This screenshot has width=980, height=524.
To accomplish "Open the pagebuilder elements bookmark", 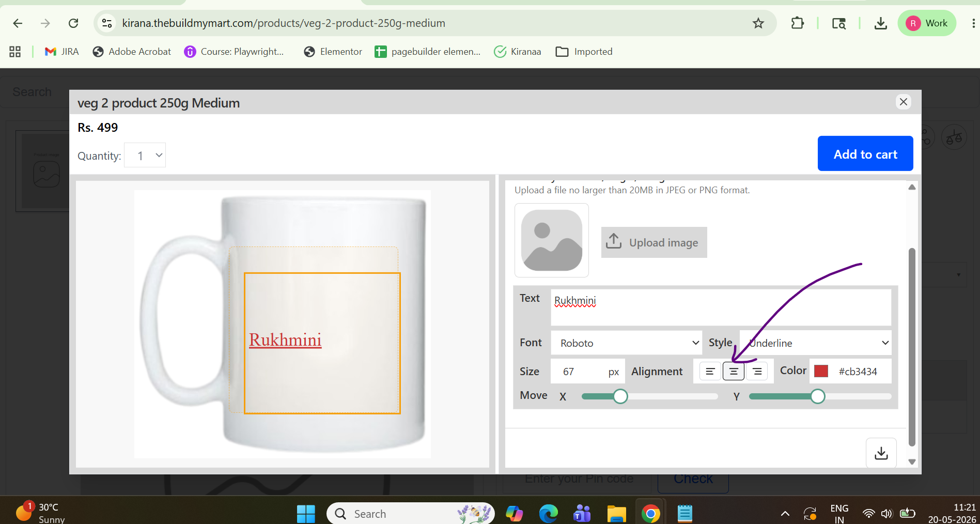I will click(428, 52).
